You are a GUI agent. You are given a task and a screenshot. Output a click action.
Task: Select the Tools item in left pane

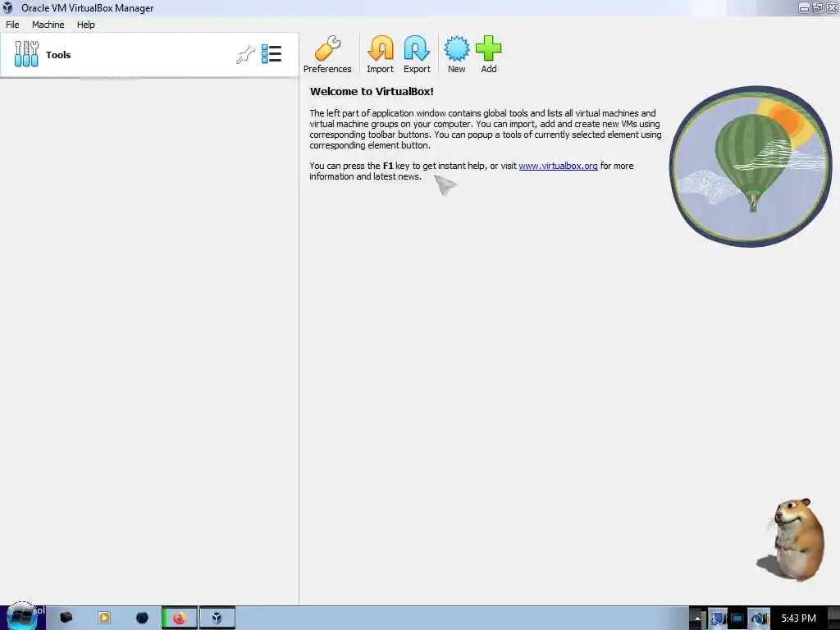(x=149, y=55)
